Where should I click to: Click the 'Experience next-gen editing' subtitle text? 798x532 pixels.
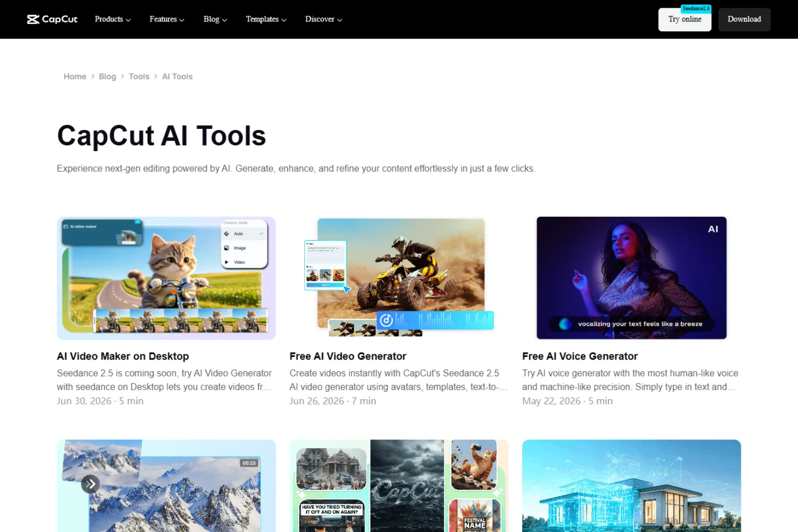point(296,168)
